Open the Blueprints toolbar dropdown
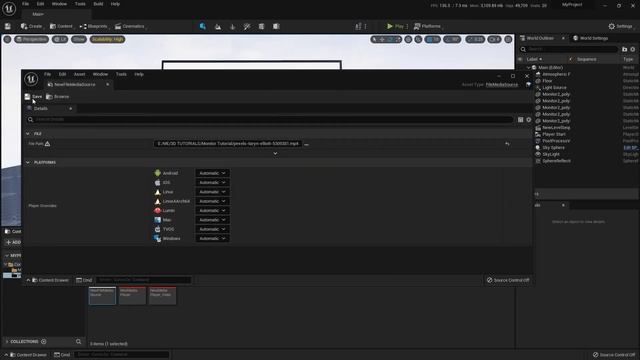The image size is (640, 360). pos(93,27)
